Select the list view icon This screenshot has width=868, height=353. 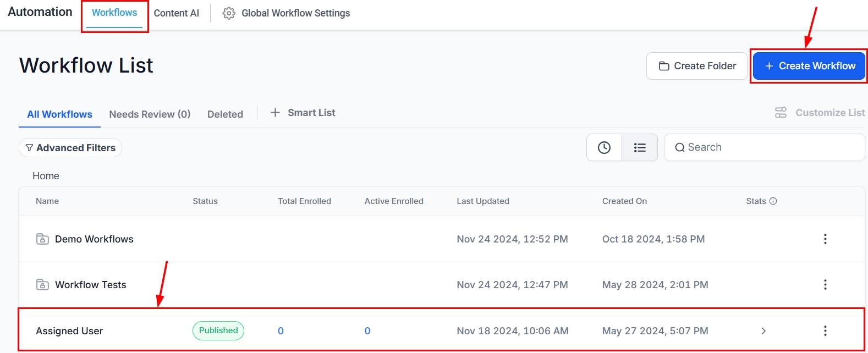640,147
